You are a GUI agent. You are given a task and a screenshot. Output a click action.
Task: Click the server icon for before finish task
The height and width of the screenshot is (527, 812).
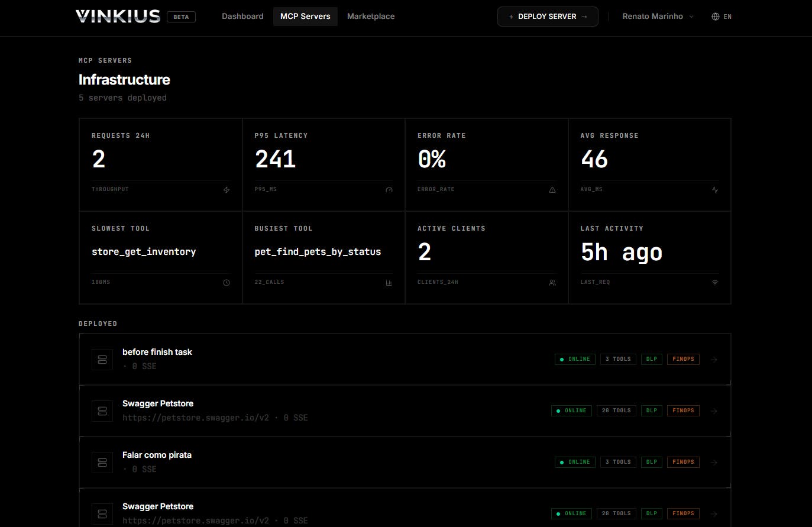102,360
